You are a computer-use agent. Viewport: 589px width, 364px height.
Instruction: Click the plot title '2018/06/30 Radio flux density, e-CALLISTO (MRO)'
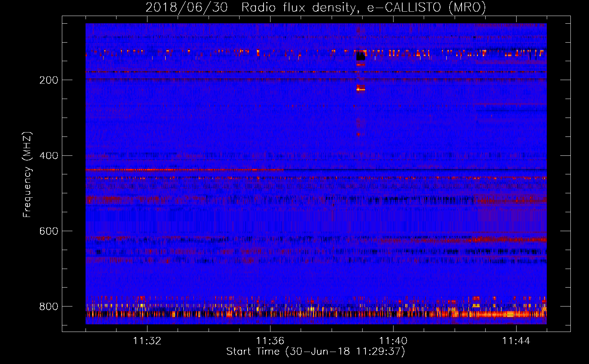click(316, 7)
